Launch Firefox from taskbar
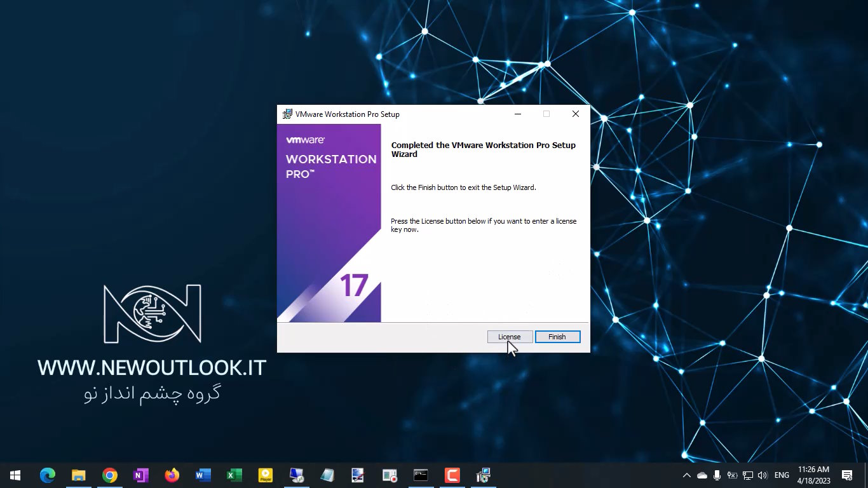The width and height of the screenshot is (868, 488). (x=172, y=475)
